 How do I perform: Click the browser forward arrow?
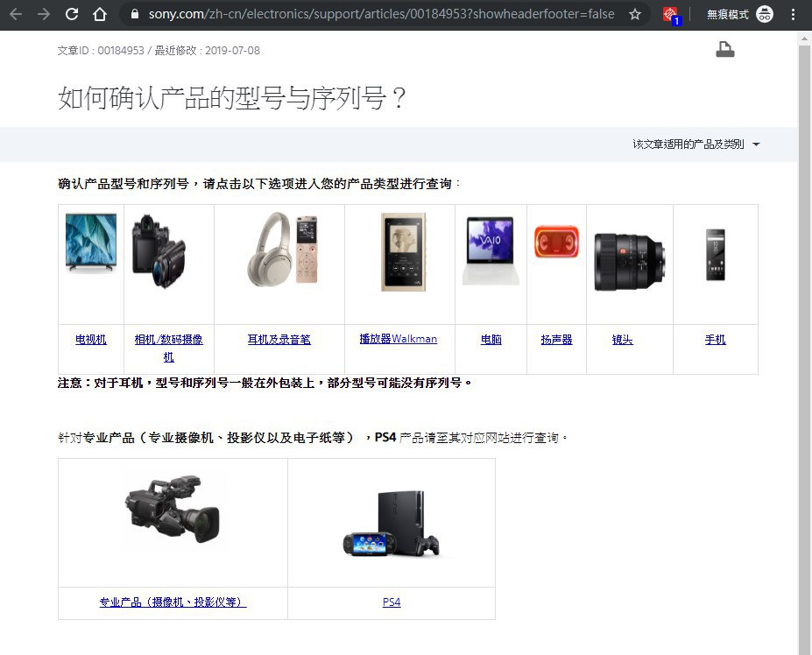click(x=44, y=14)
